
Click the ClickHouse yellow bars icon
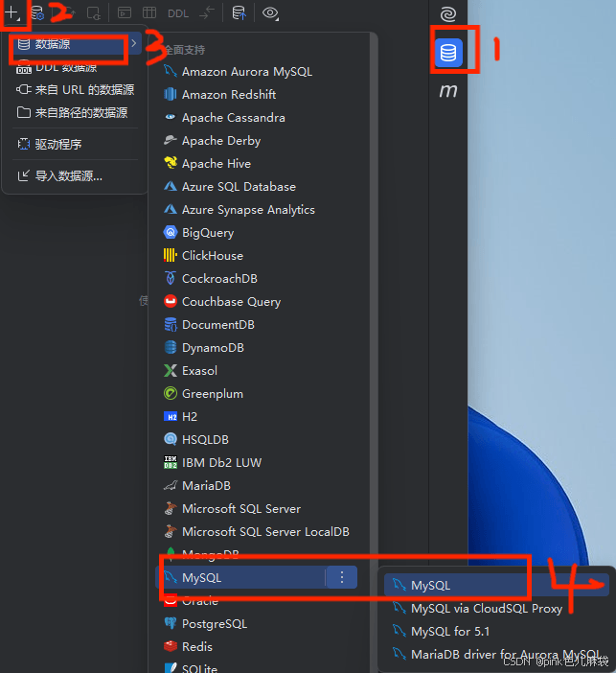click(171, 255)
